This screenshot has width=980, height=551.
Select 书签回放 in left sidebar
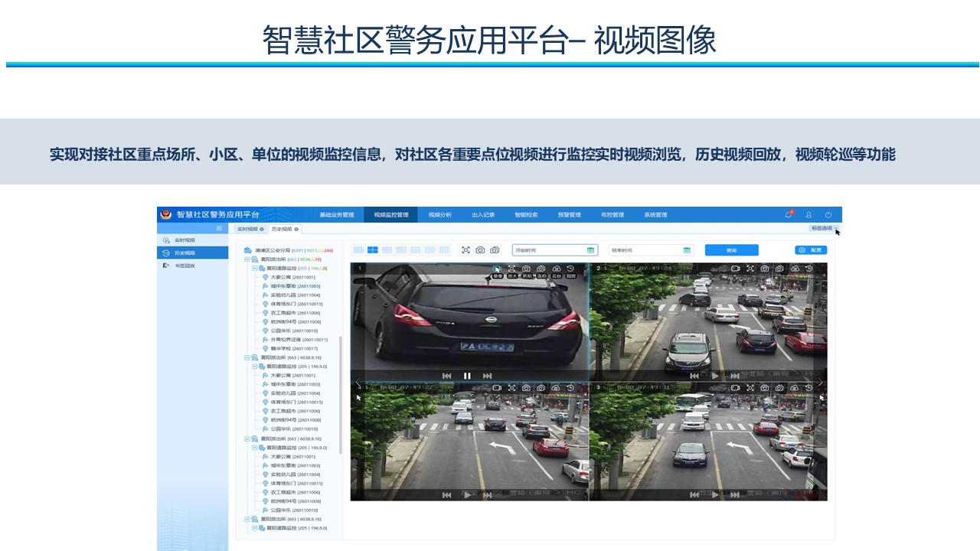point(192,266)
